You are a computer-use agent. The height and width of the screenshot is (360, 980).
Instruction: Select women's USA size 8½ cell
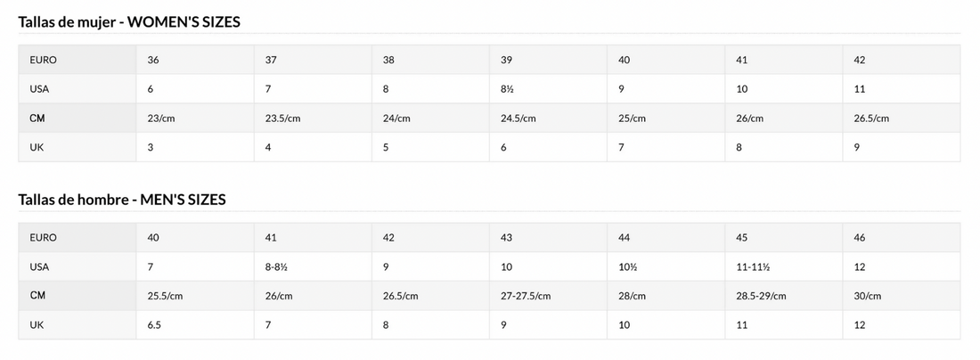[509, 89]
